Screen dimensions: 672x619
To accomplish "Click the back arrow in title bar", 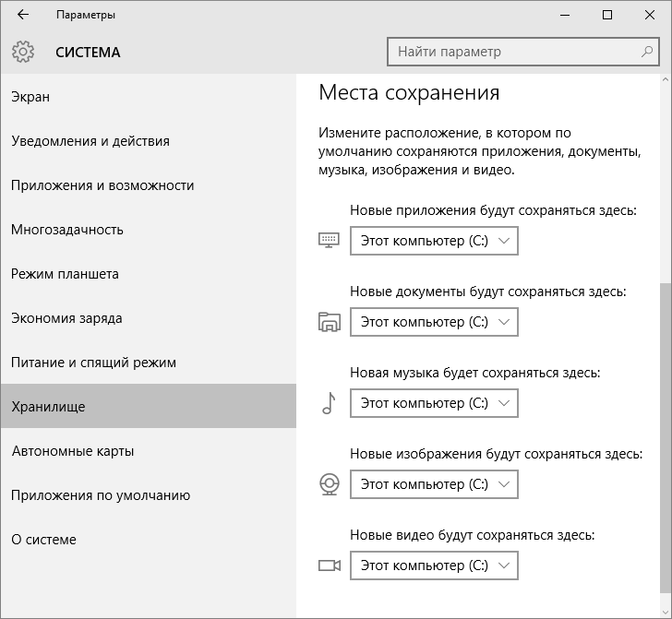I will [23, 15].
